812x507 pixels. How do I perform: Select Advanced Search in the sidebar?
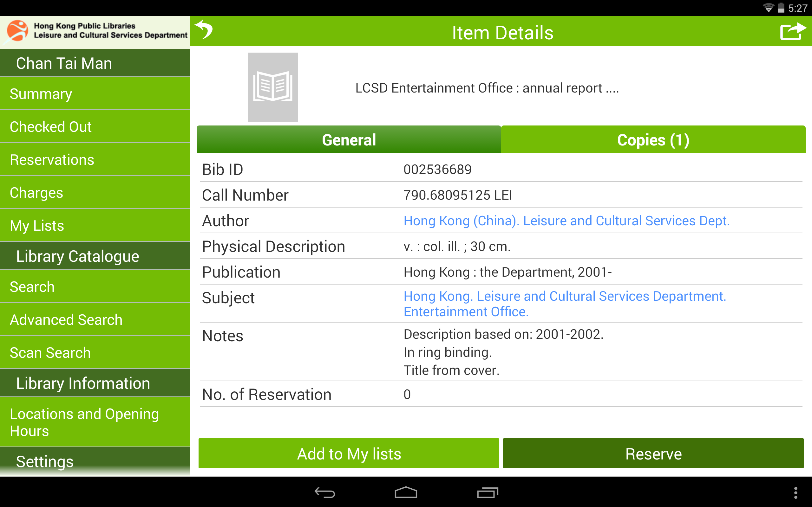pos(95,319)
